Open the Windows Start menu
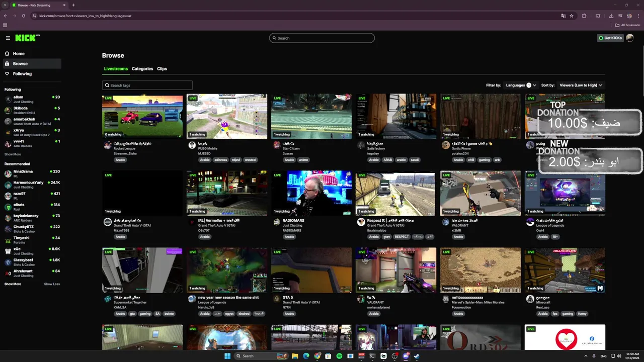 (227, 356)
